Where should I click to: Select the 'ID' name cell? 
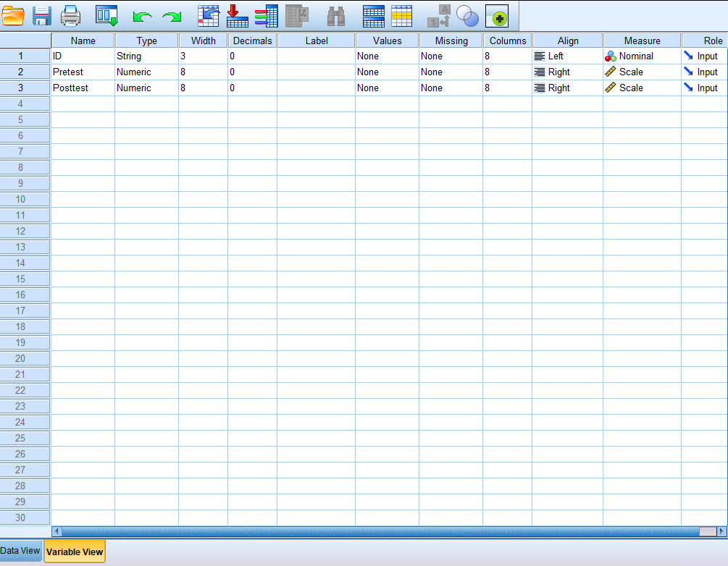(83, 56)
